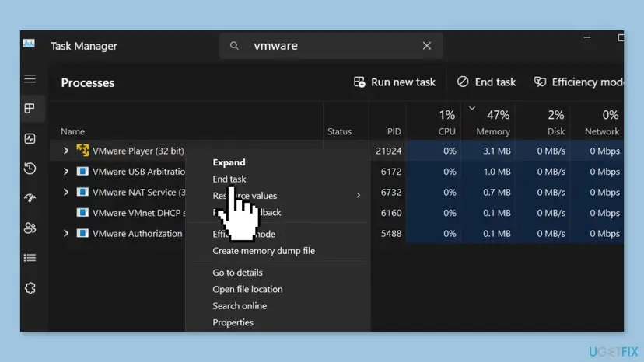Sort by the CPU column header
Image resolution: width=644 pixels, height=362 pixels.
pos(446,131)
